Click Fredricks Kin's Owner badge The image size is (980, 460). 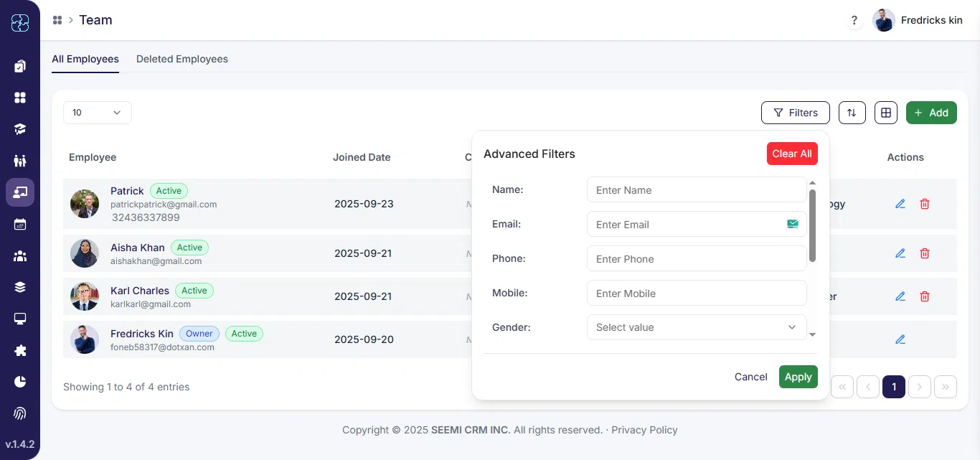pyautogui.click(x=199, y=334)
